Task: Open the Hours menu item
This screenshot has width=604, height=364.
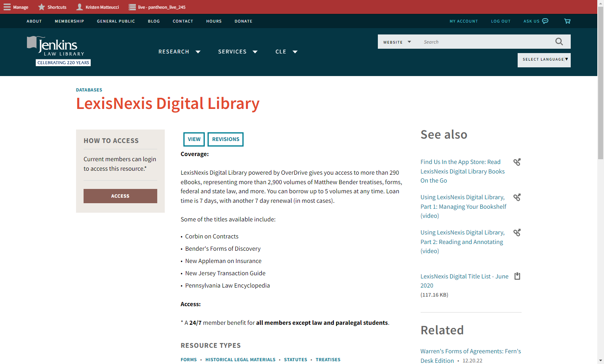Action: [214, 21]
